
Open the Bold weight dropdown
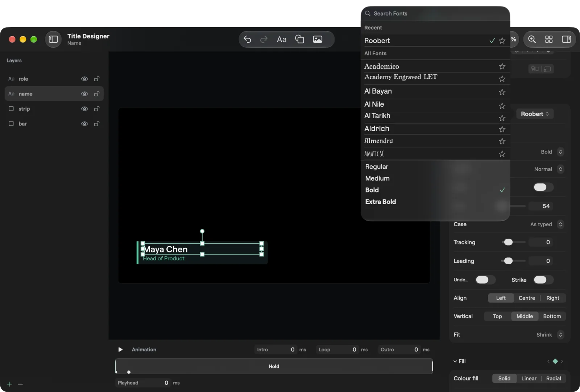[x=552, y=152]
